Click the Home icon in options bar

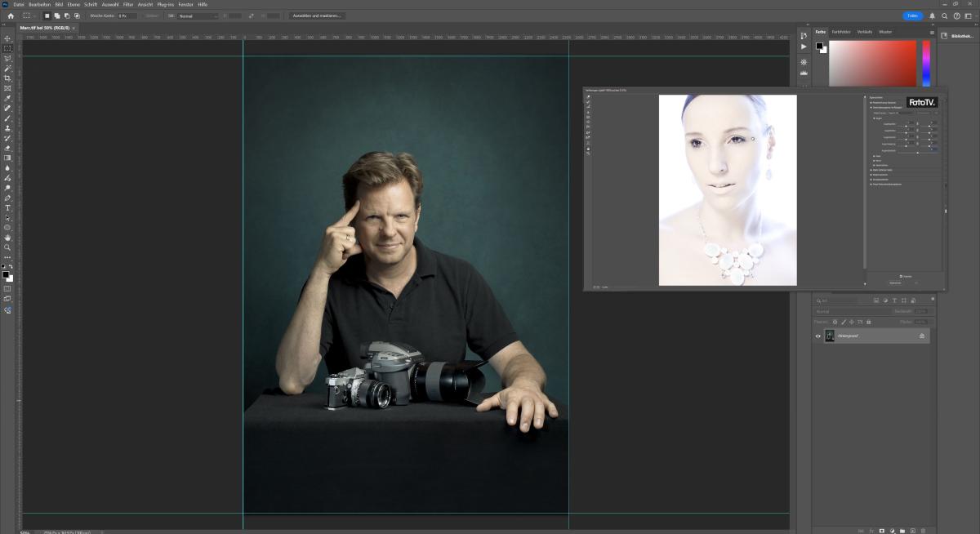tap(11, 16)
